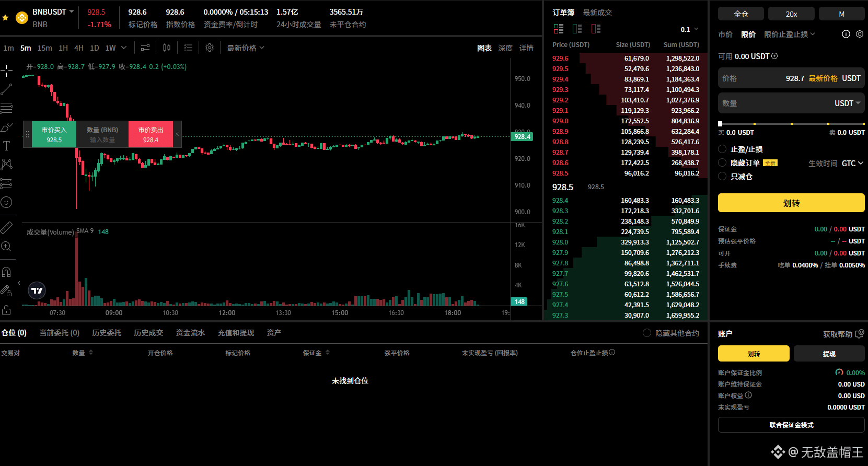
Task: Activate the zoom-in magnifier tool
Action: click(x=6, y=246)
